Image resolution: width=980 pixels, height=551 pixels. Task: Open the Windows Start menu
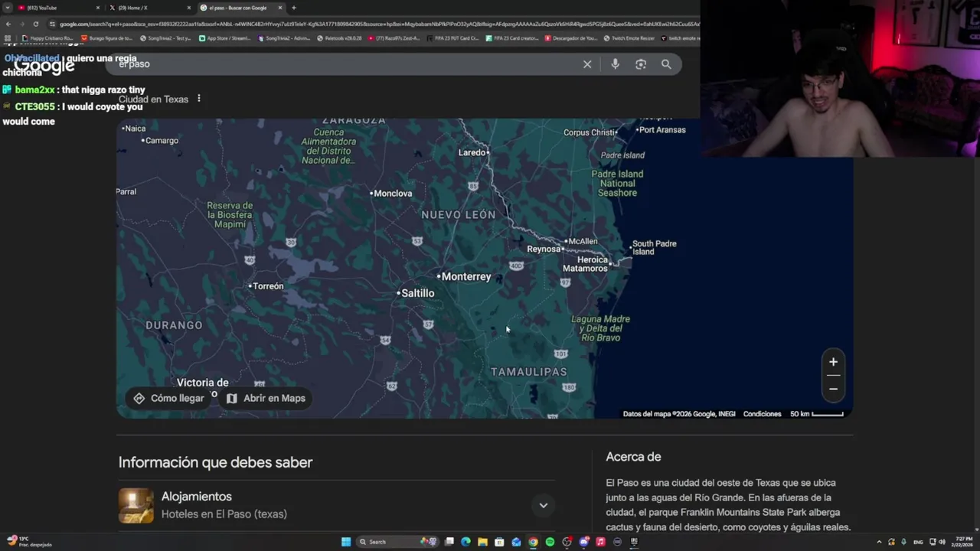(346, 542)
